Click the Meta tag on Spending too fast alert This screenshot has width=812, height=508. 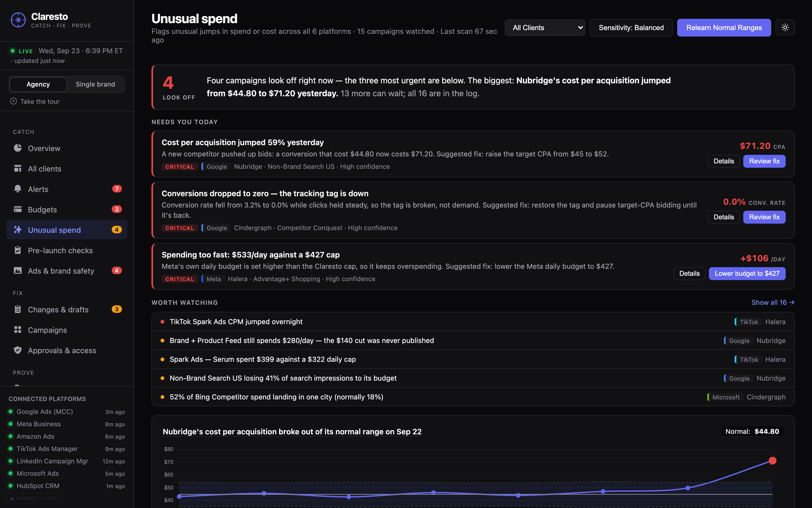[213, 279]
